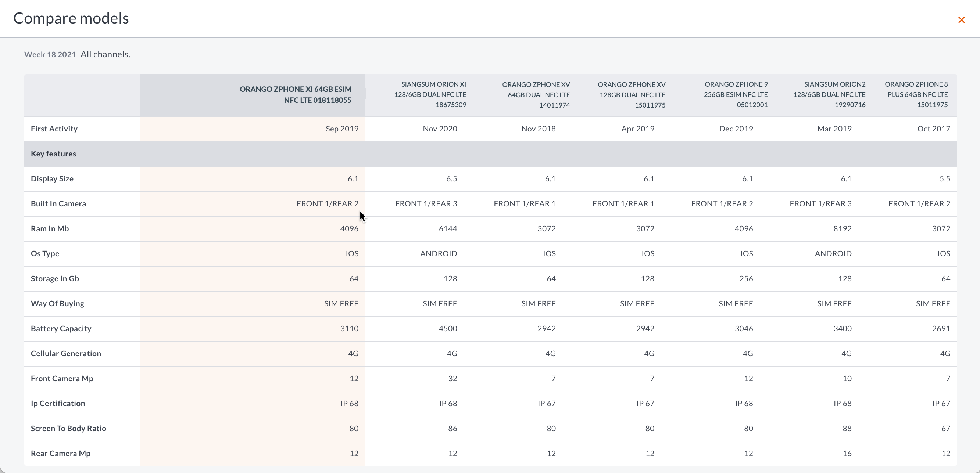980x473 pixels.
Task: Click front camera value 10
Action: [x=847, y=379]
